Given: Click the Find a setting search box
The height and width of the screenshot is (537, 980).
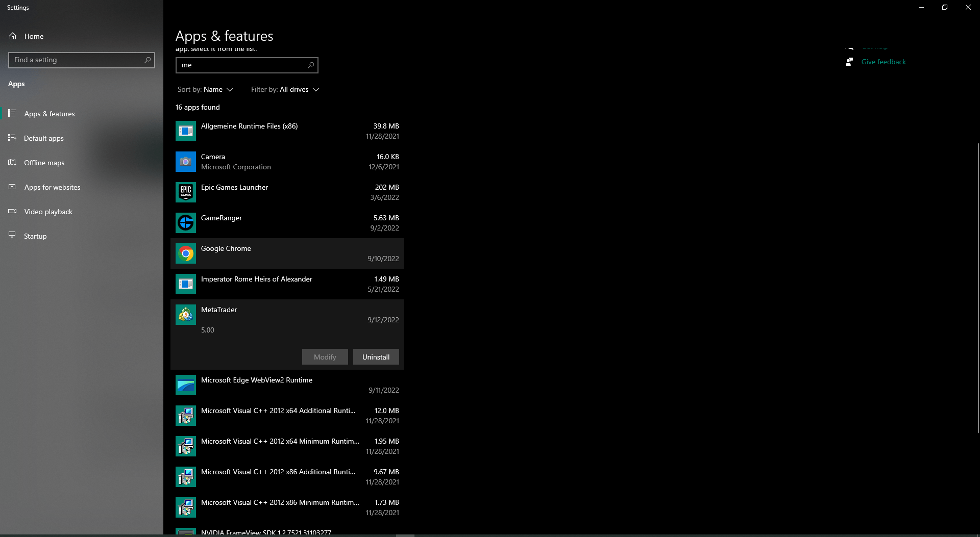Looking at the screenshot, I should point(82,60).
